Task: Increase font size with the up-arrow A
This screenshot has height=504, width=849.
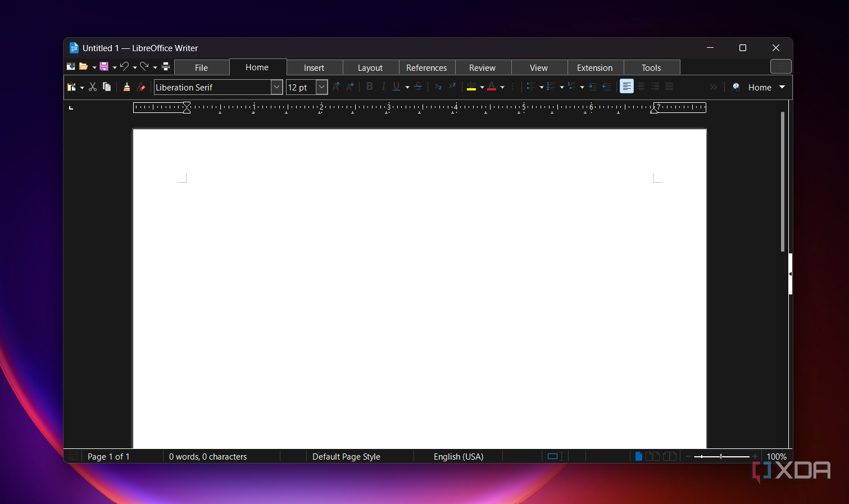Action: [336, 87]
